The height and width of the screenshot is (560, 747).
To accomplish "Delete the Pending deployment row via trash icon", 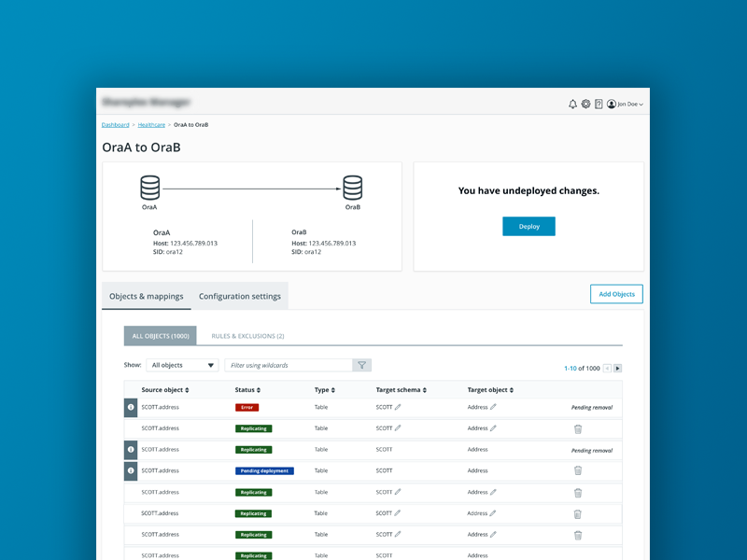I will [x=578, y=470].
